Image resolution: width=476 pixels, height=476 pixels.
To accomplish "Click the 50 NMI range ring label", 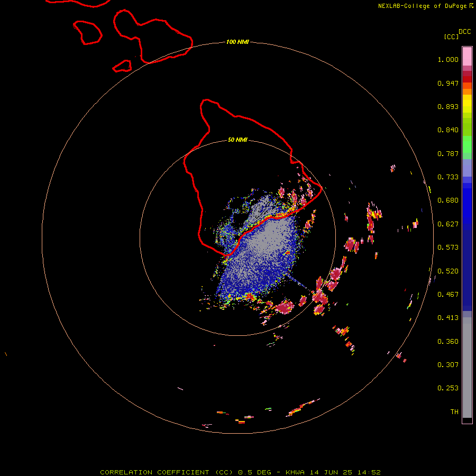I will [x=237, y=140].
